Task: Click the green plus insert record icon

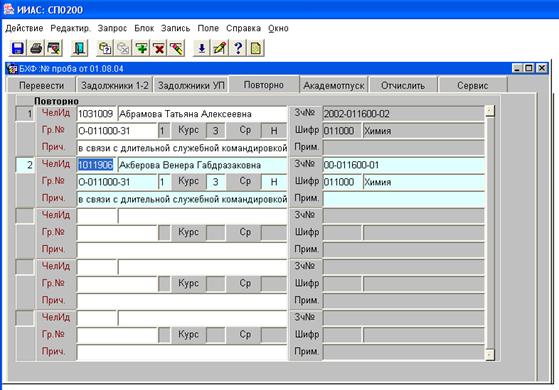Action: (141, 48)
